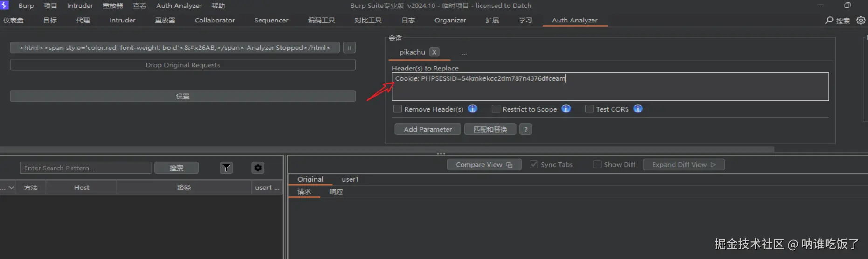
Task: Select the Original message tab
Action: (310, 179)
